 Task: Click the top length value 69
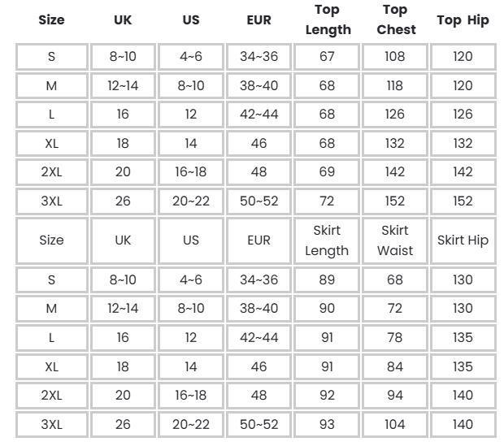tap(327, 172)
